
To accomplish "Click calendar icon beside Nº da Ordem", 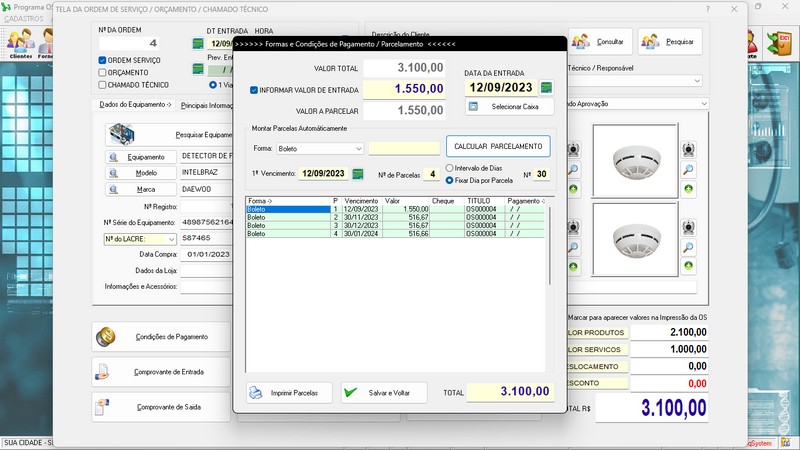I will click(198, 44).
